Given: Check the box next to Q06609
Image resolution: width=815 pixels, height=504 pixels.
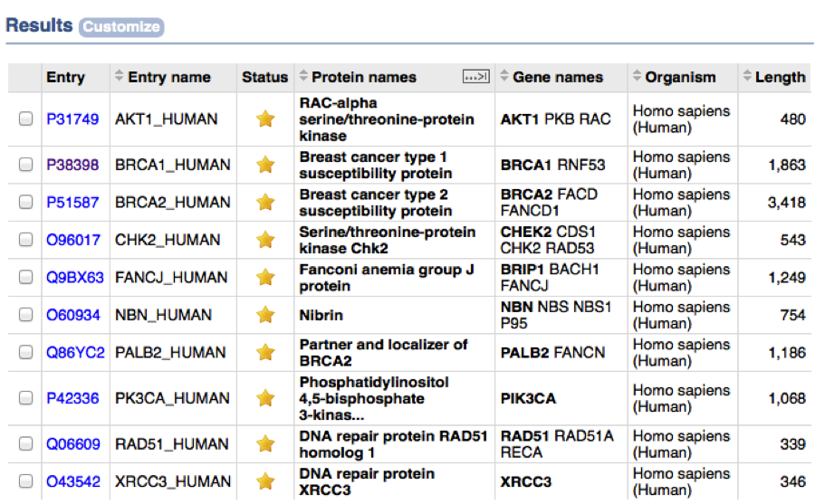Looking at the screenshot, I should click(25, 443).
